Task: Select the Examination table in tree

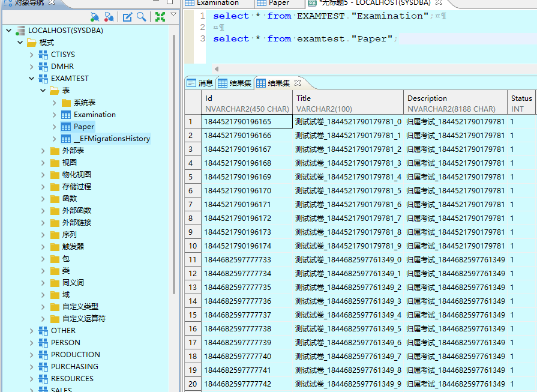Action: (95, 115)
